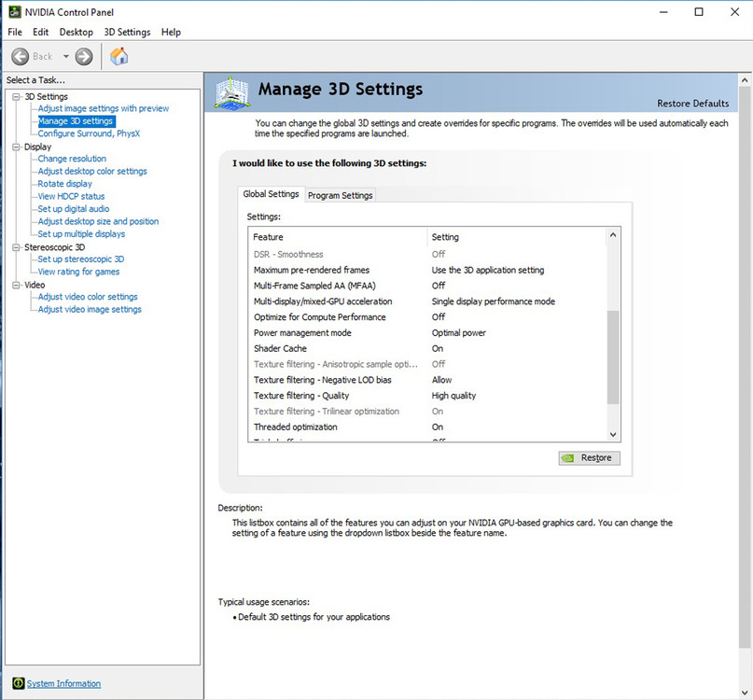Switch to the Program Settings tab
Viewport: 753px width, 700px height.
coord(341,195)
